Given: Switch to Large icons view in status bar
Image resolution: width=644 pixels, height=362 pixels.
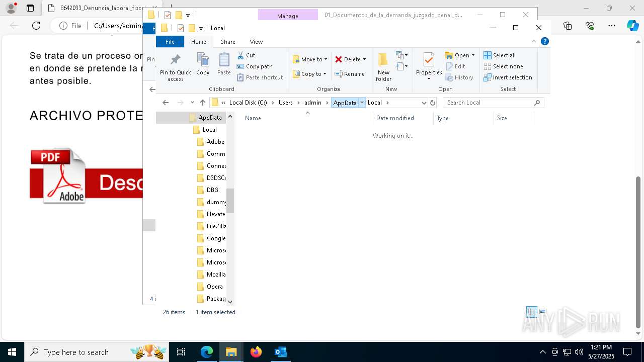Looking at the screenshot, I should (x=543, y=312).
